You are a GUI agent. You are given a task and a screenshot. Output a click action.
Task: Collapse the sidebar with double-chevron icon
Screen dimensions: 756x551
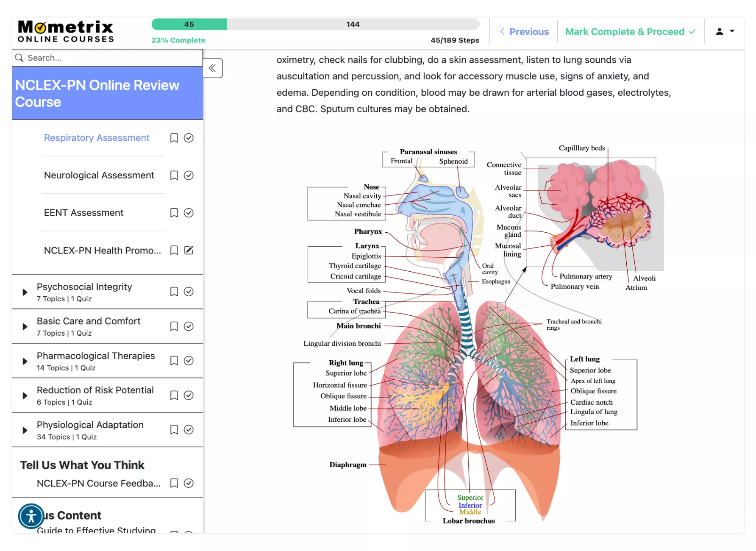pyautogui.click(x=212, y=68)
